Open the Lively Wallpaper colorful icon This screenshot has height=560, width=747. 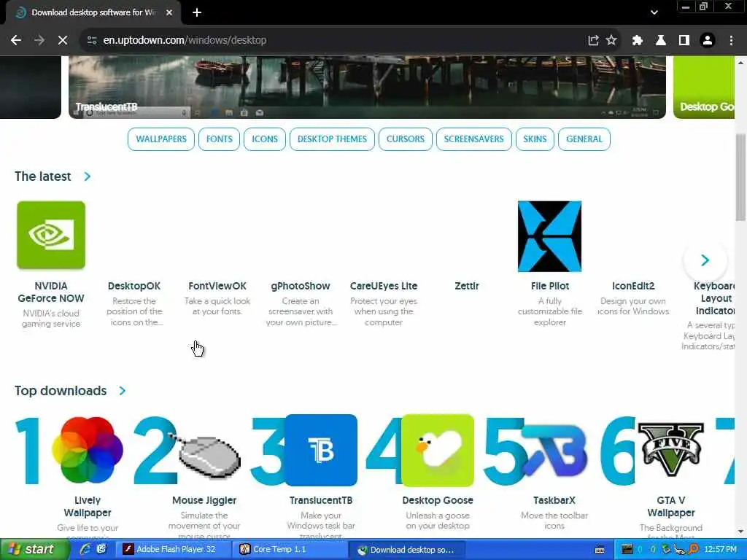(88, 451)
